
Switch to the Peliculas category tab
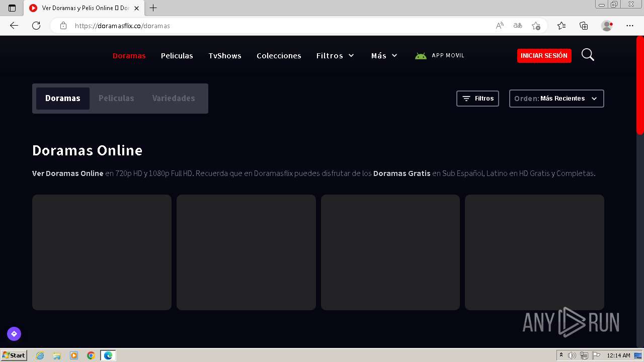pyautogui.click(x=116, y=99)
